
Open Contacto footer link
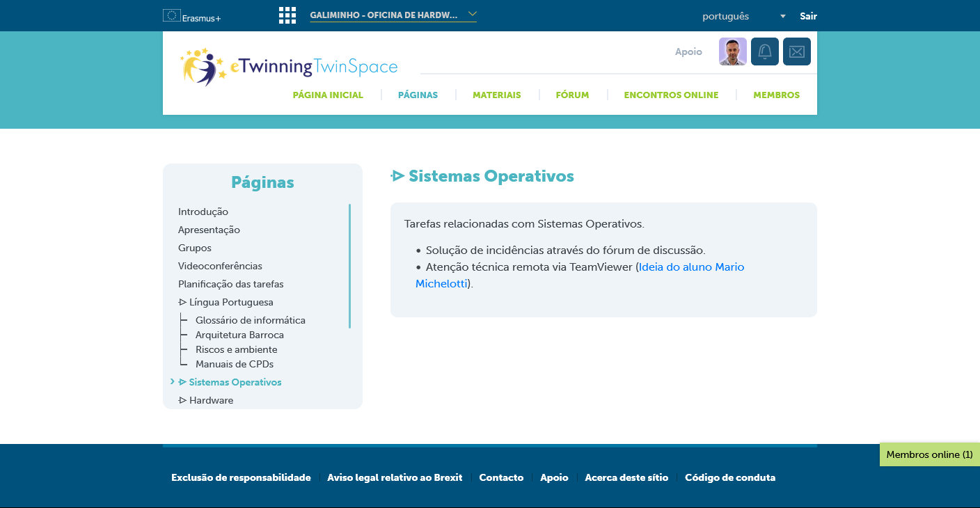pyautogui.click(x=501, y=477)
